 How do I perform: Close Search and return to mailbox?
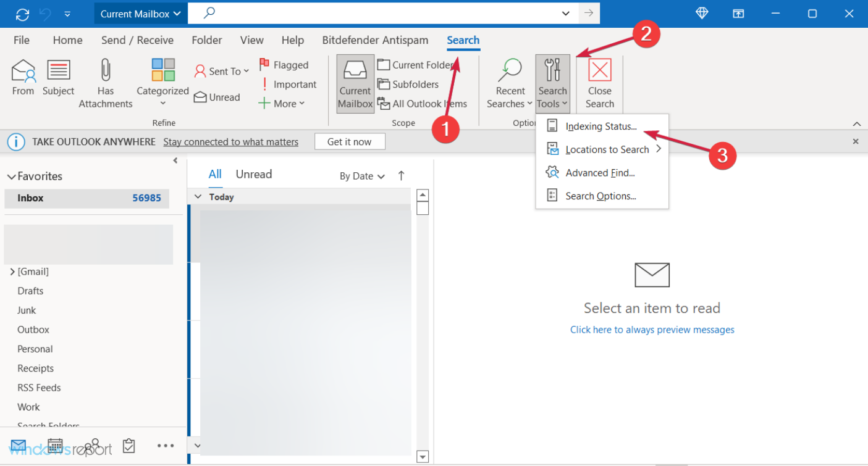599,82
